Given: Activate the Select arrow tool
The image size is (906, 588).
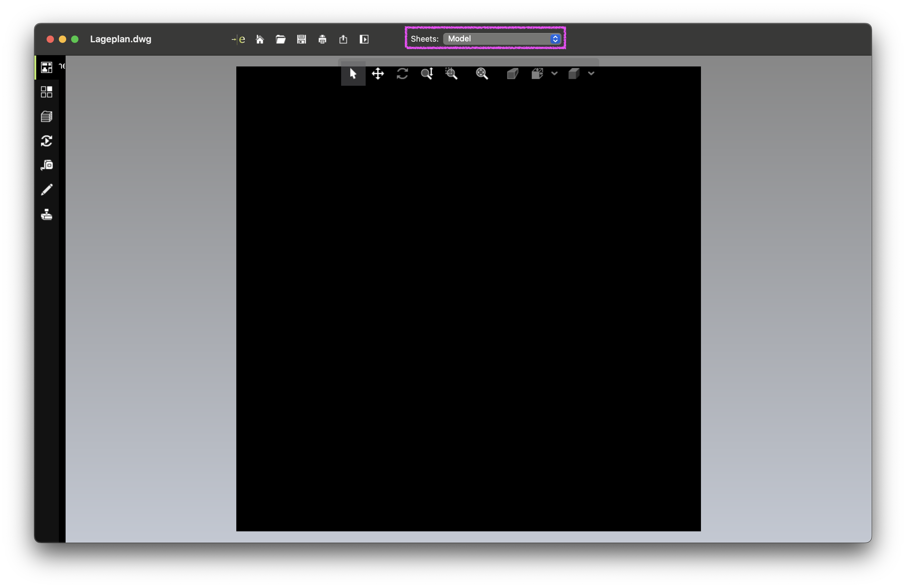Looking at the screenshot, I should (x=353, y=73).
